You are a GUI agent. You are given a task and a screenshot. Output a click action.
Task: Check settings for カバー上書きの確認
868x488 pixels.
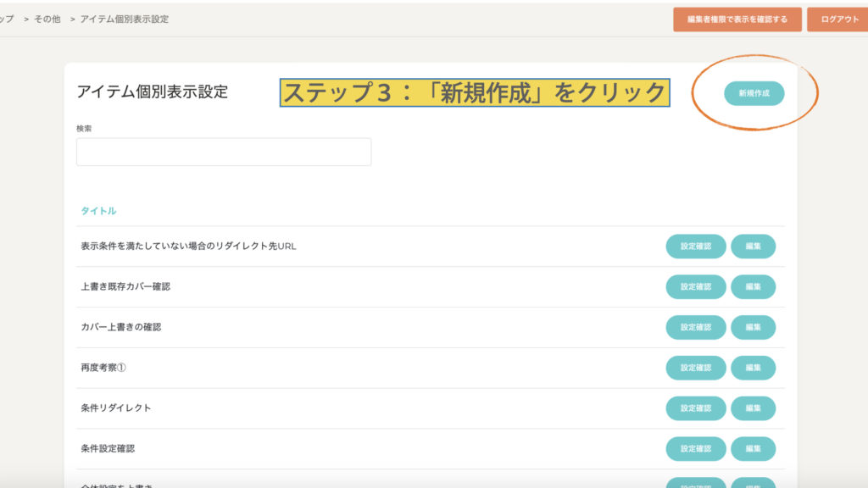click(695, 327)
